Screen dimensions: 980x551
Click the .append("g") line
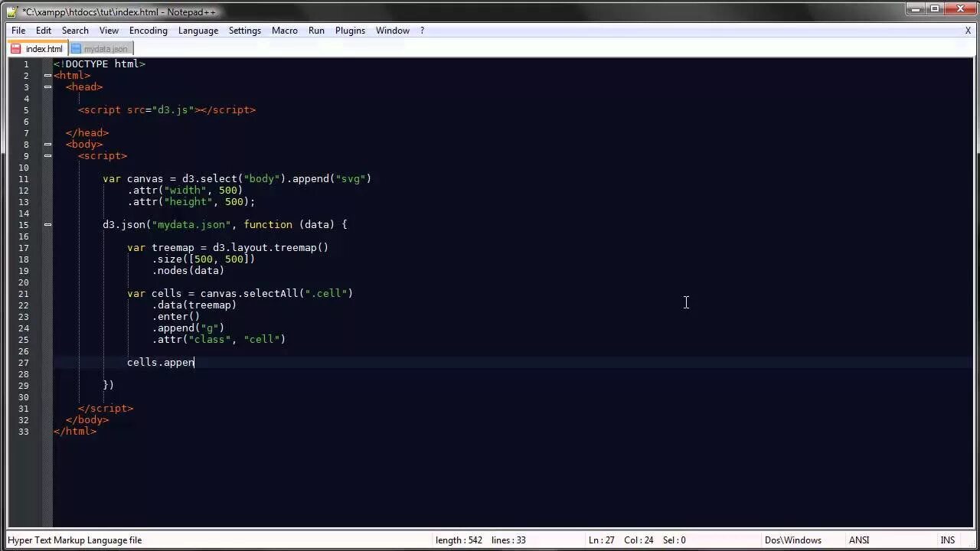(188, 328)
